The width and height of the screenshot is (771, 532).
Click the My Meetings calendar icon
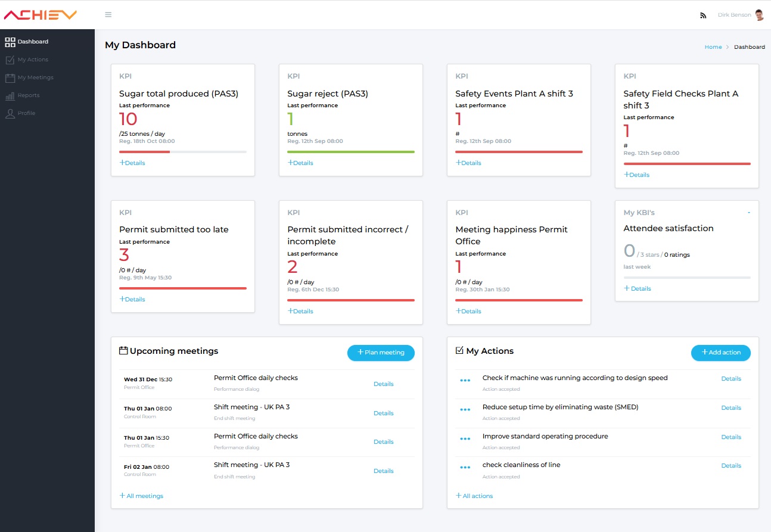point(10,77)
